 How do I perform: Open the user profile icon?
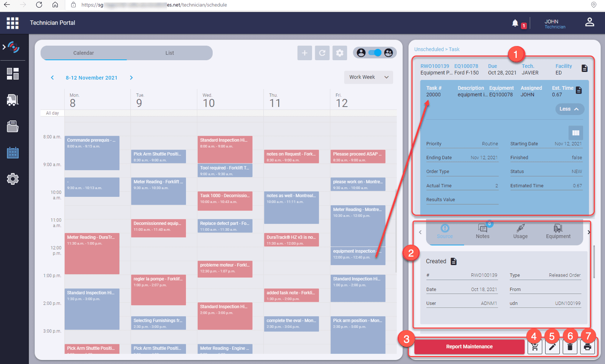click(590, 23)
